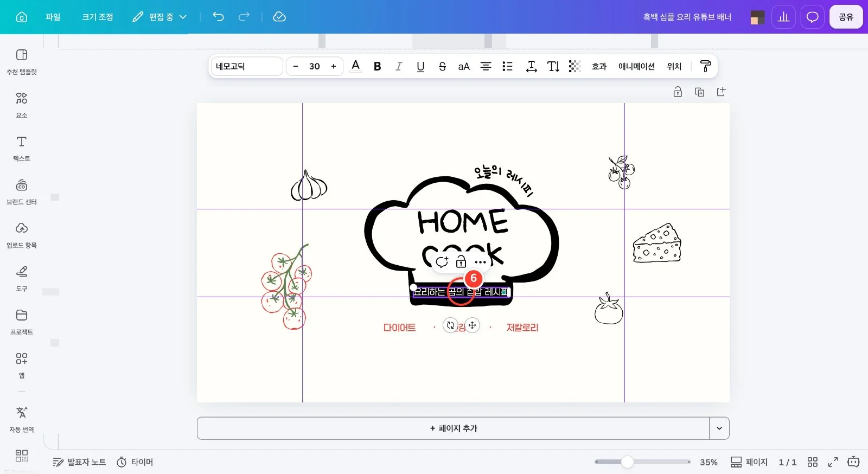Expand the 페이지 추가 options arrow

(719, 428)
